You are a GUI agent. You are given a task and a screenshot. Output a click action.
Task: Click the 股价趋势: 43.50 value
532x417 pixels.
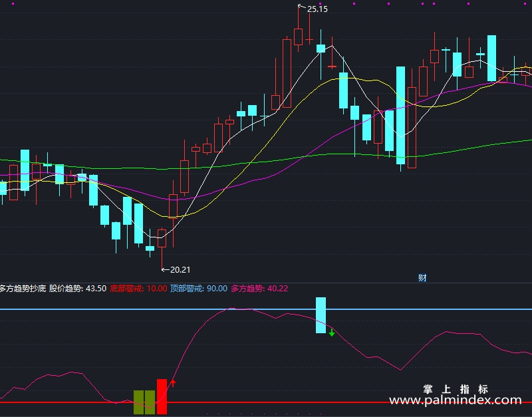click(78, 289)
